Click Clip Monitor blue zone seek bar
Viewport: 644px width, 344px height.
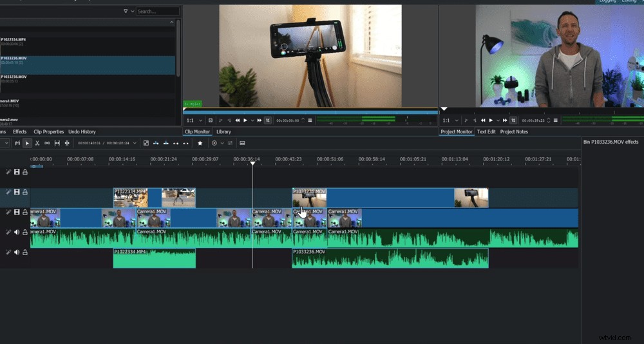point(310,112)
